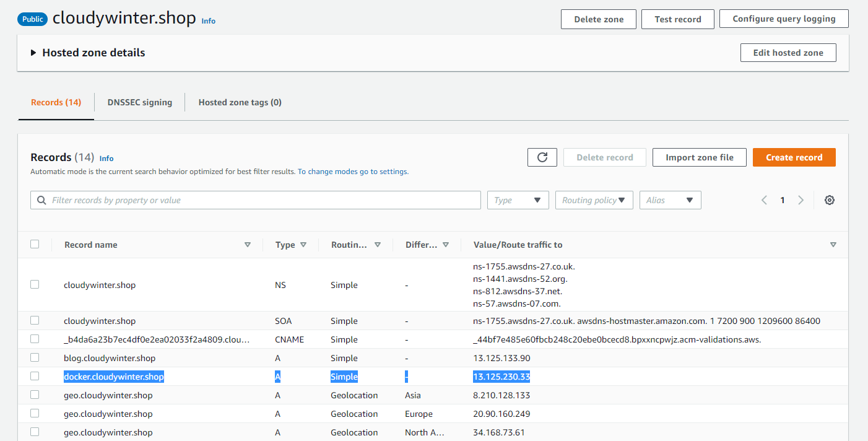
Task: Click ns-812.awsdns-37.net. name server value
Action: [518, 291]
